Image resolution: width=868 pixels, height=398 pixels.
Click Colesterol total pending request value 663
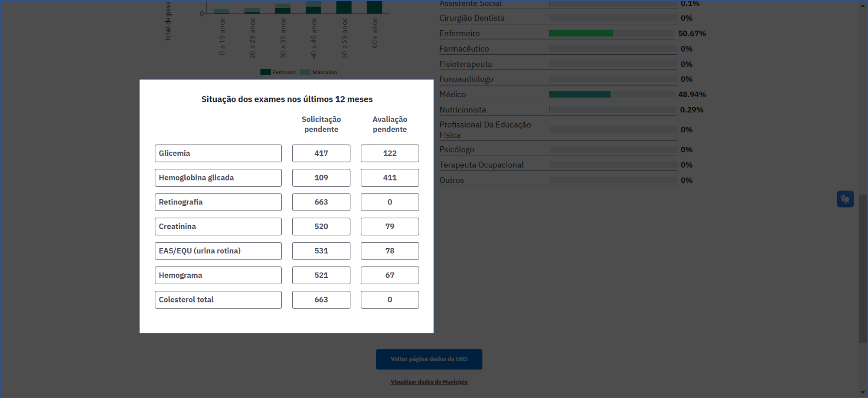321,299
